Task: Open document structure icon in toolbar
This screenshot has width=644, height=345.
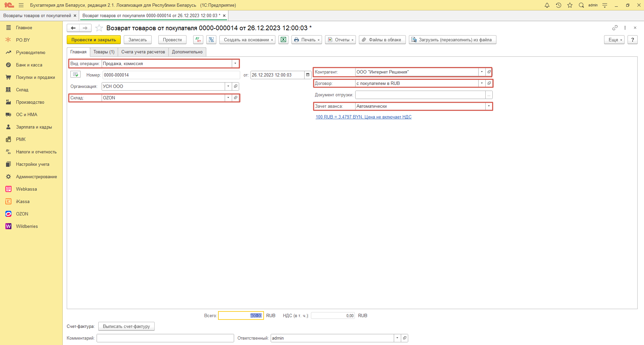Action: pyautogui.click(x=211, y=40)
